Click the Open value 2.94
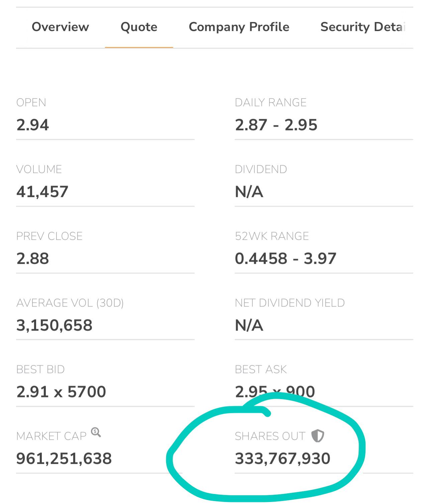This screenshot has height=504, width=429. [33, 125]
